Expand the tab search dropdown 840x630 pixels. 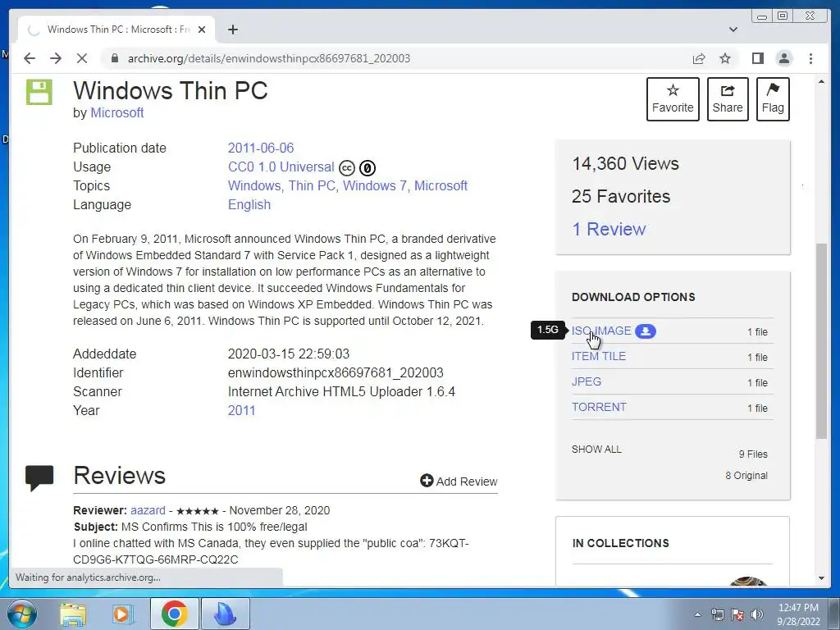click(x=733, y=30)
